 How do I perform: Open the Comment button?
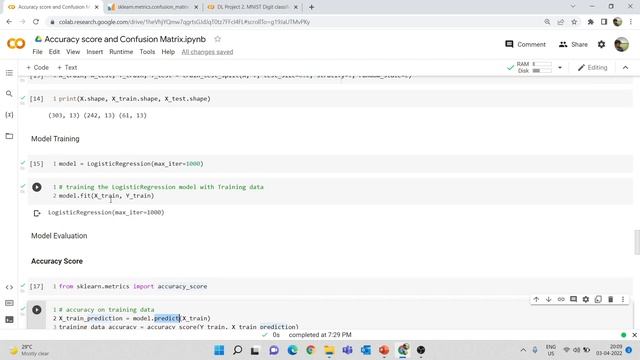pos(525,44)
